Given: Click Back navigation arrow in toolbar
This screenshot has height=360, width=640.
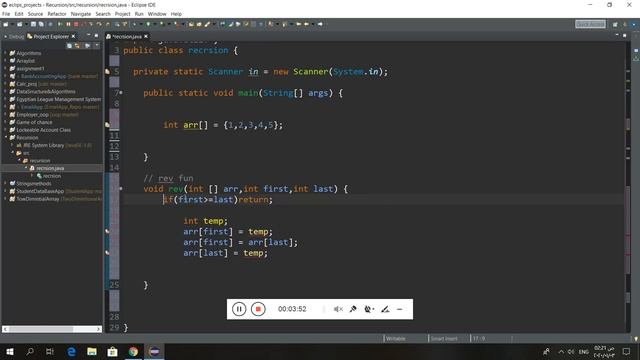Looking at the screenshot, I should point(306,24).
